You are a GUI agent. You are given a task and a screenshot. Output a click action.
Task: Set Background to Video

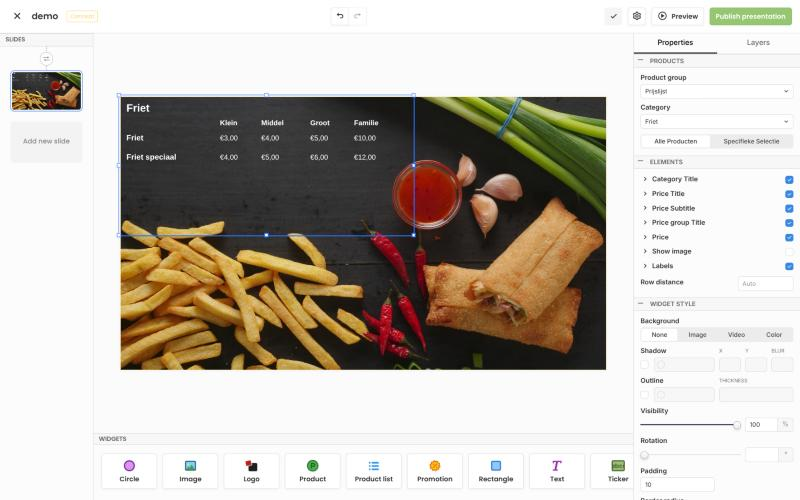pyautogui.click(x=736, y=335)
